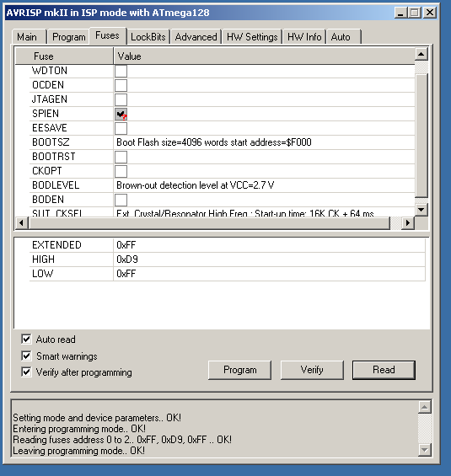This screenshot has width=451, height=476.
Task: Edit the LOW fuse byte value
Action: coord(270,274)
